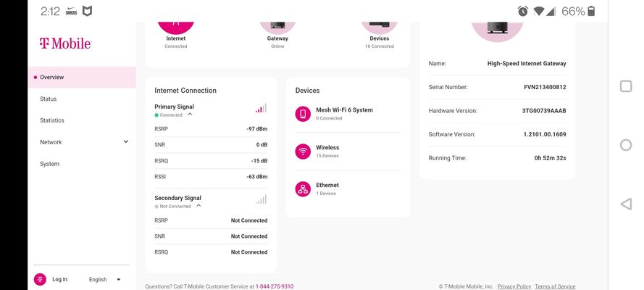Open the Terms of Service link
This screenshot has height=290, width=644.
555,286
